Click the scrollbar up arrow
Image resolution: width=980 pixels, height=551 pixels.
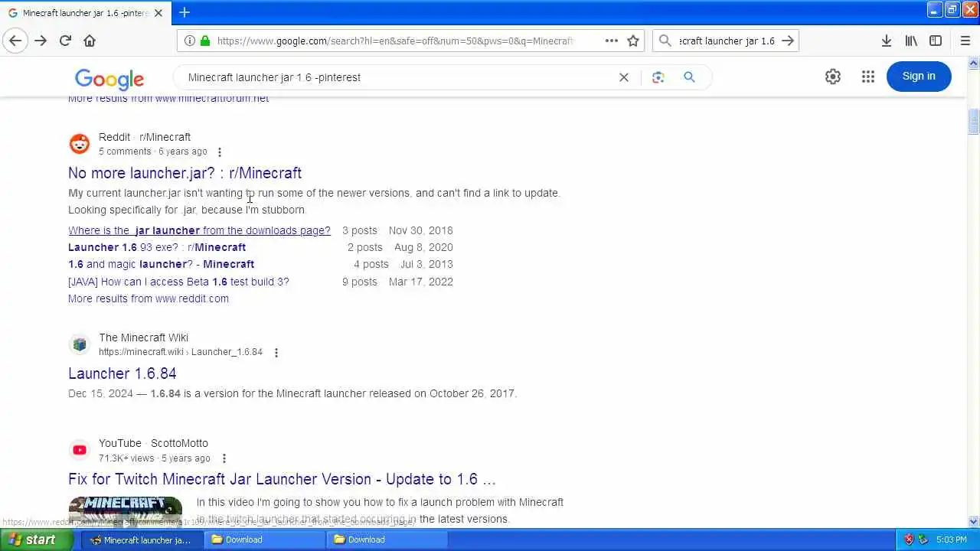[x=973, y=63]
